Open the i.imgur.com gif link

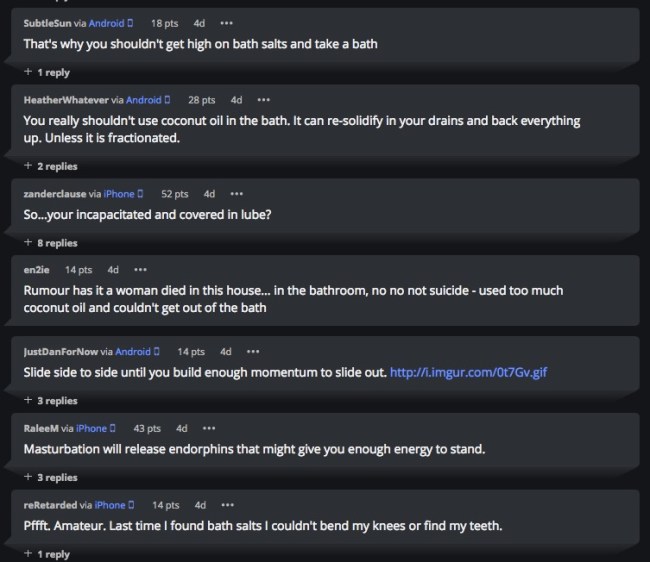[x=469, y=372]
